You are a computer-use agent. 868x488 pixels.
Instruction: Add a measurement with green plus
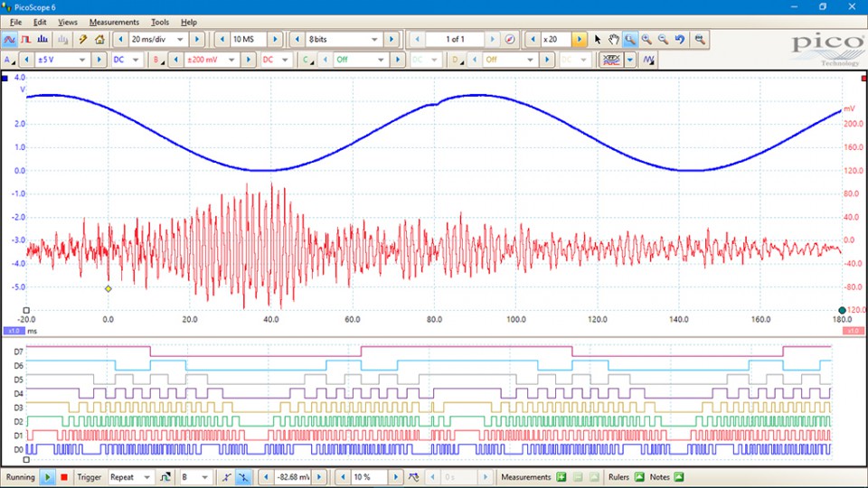point(561,477)
